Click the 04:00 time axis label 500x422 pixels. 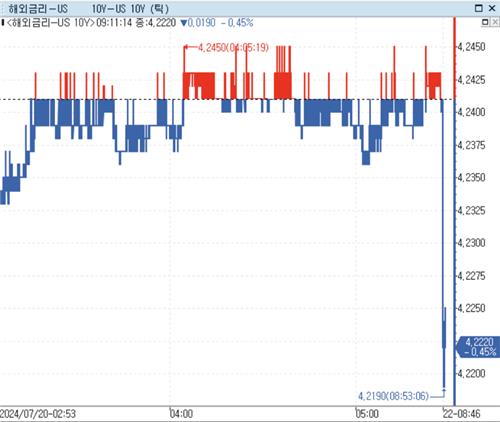click(181, 414)
